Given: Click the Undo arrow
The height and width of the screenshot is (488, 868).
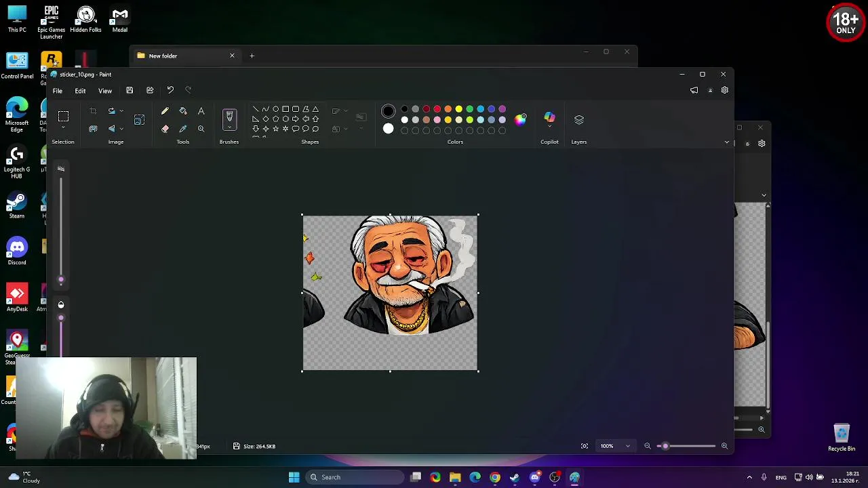Looking at the screenshot, I should 170,90.
